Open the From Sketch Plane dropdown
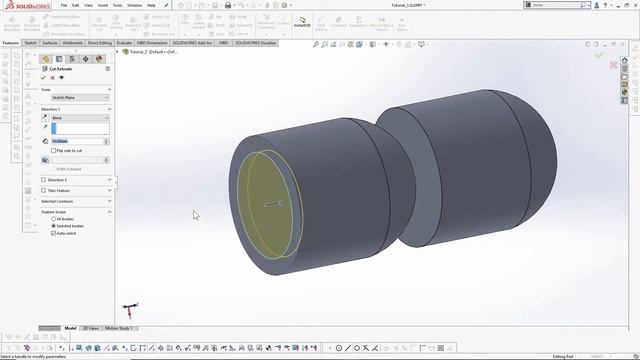This screenshot has height=360, width=640. 80,98
